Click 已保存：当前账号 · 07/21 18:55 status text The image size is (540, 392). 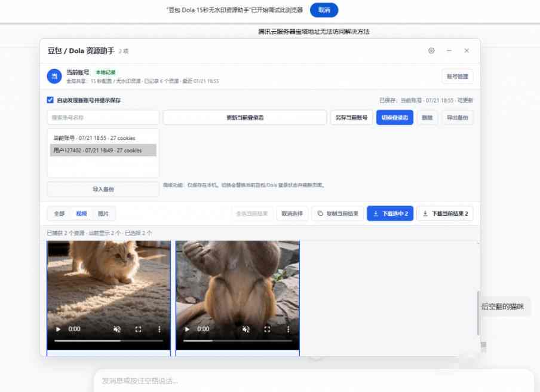pyautogui.click(x=426, y=100)
